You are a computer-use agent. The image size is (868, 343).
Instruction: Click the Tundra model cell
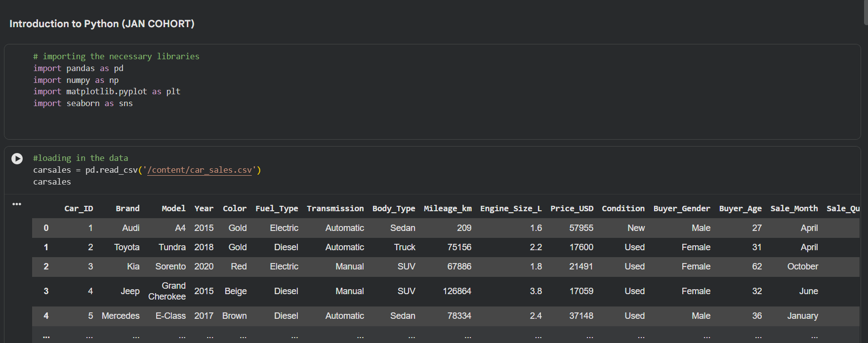coord(172,247)
